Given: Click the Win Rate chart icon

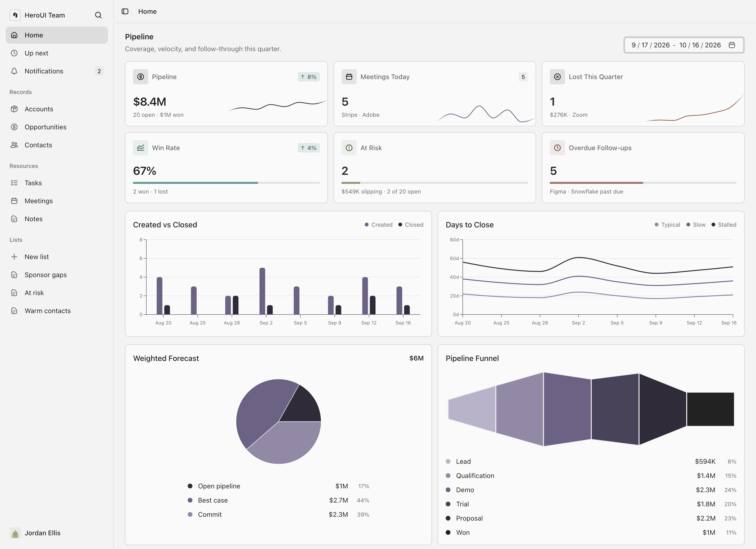Looking at the screenshot, I should pos(141,148).
